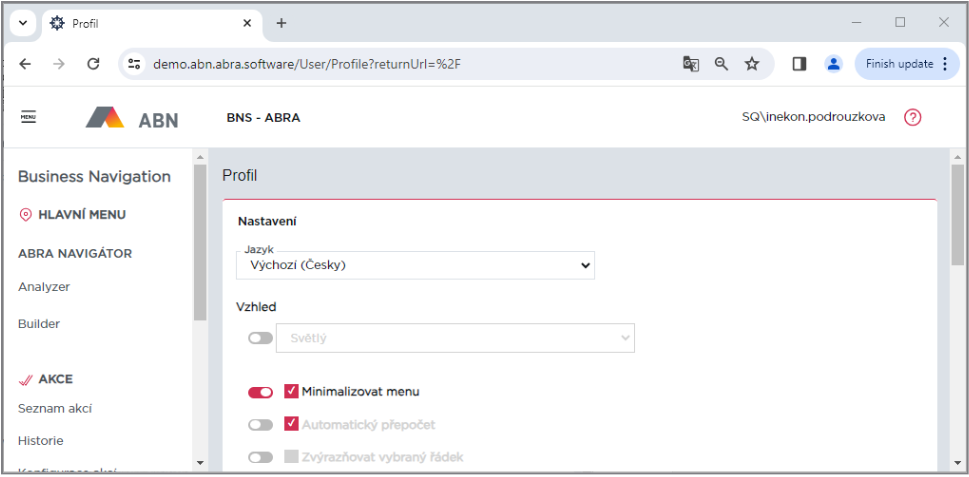
Task: Click the Business Navigation heading
Action: click(95, 177)
